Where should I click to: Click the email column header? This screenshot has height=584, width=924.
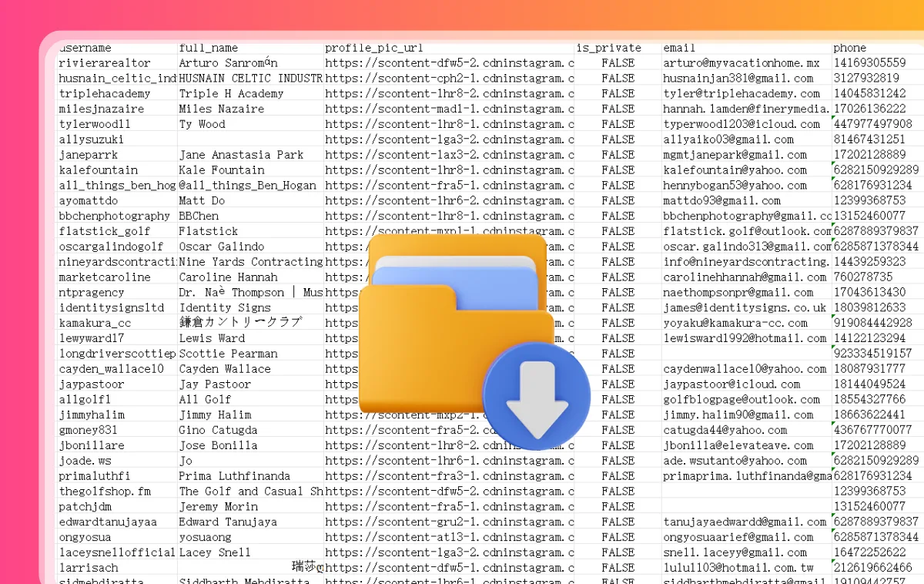pyautogui.click(x=679, y=48)
